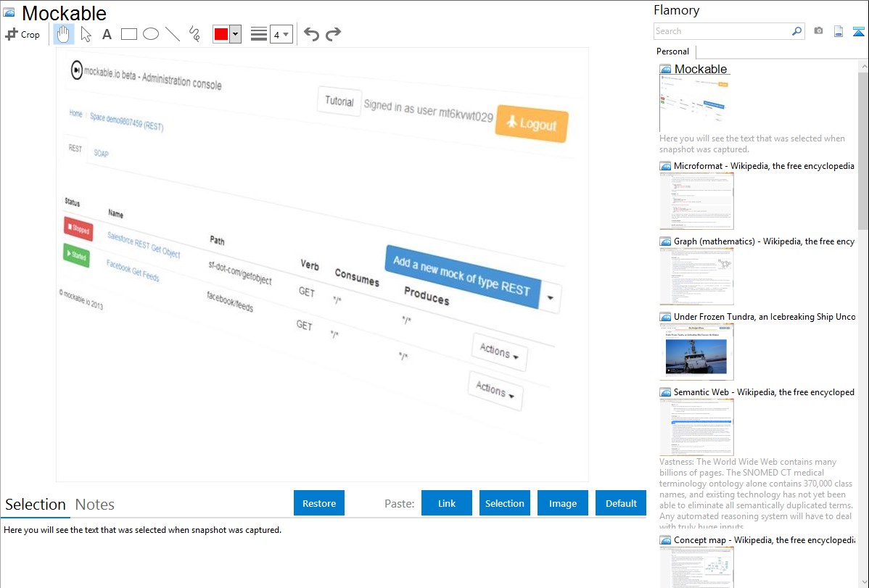The width and height of the screenshot is (869, 588).
Task: Click the document page icon
Action: click(x=839, y=31)
